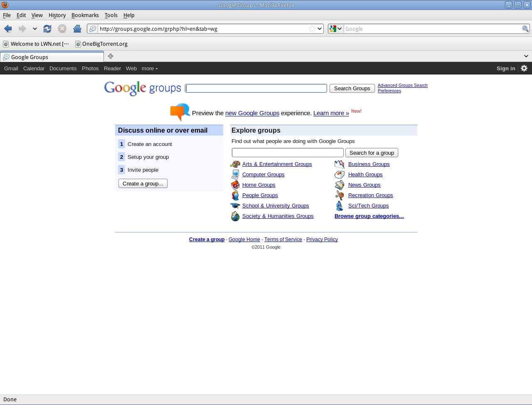Click Sign in

[506, 69]
